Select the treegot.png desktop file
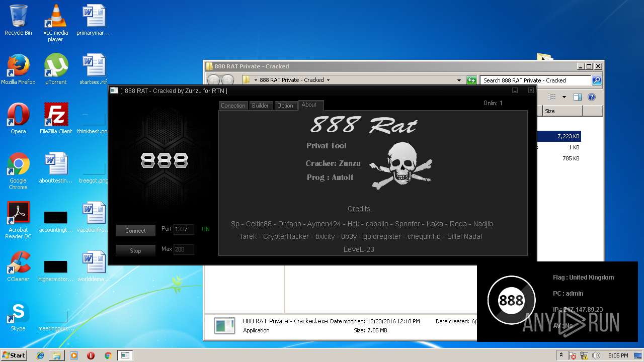 [93, 172]
